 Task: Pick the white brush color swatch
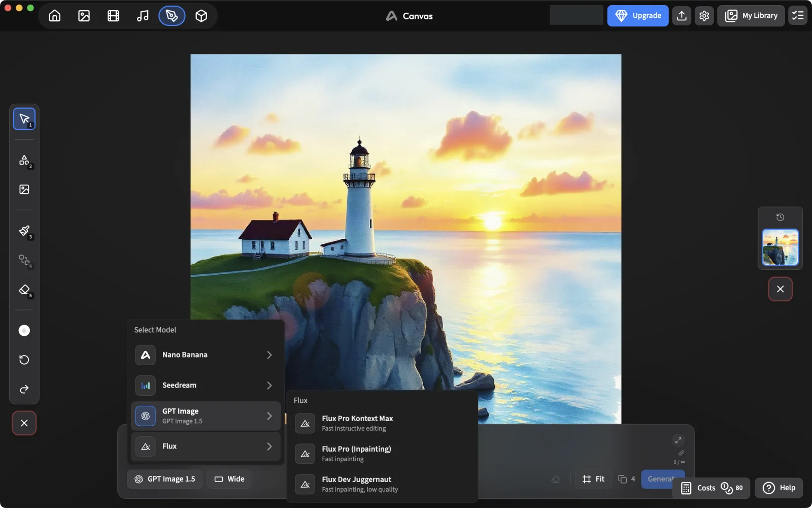pos(24,331)
